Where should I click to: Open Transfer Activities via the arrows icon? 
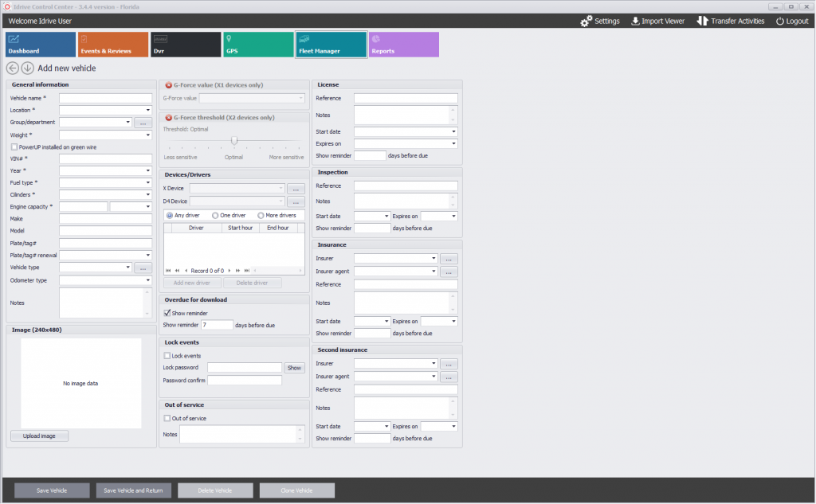[x=703, y=21]
